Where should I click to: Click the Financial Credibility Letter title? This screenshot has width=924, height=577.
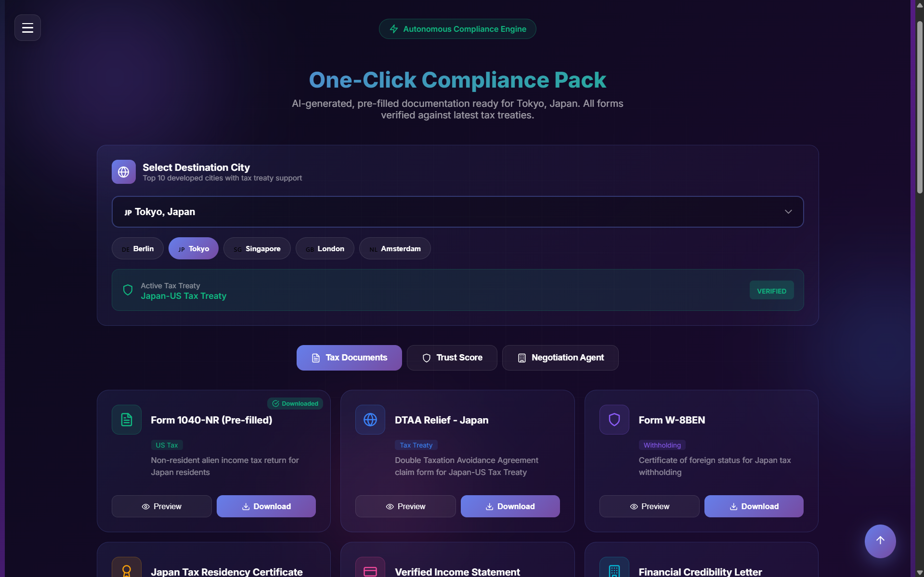700,572
